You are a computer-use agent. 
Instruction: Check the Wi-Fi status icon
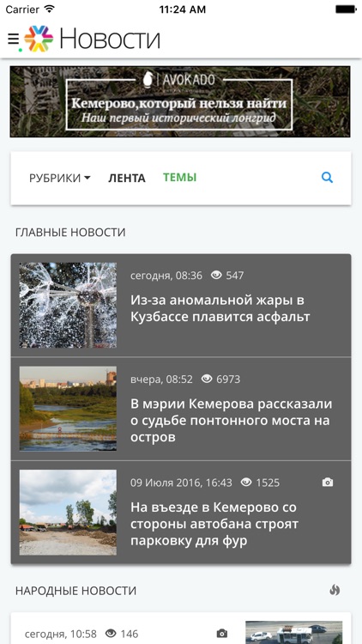coord(50,9)
